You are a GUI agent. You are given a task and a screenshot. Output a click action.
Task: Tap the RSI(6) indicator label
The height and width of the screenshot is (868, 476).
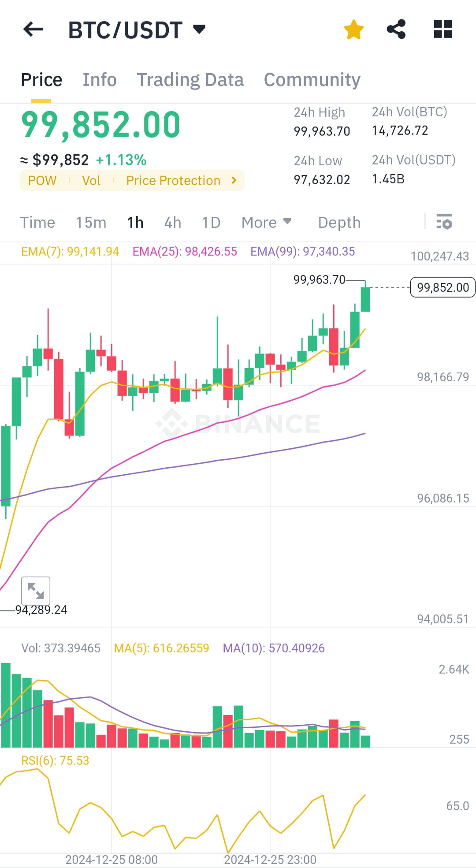coord(55,760)
